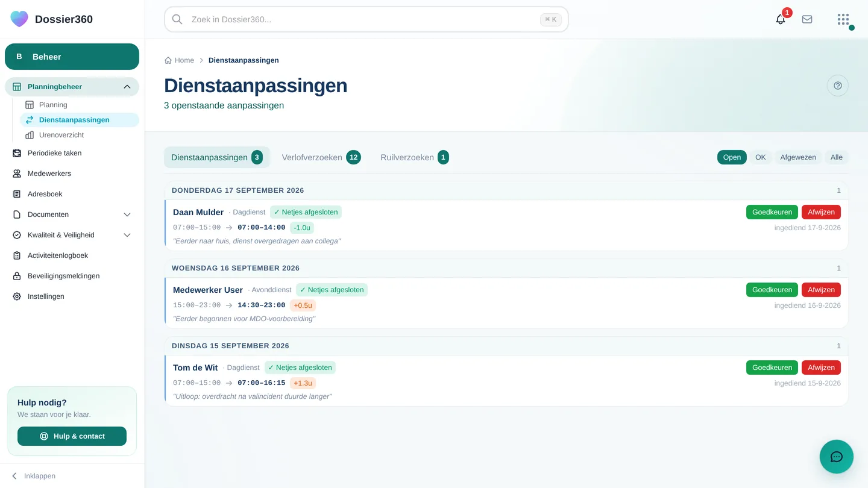Switch to the Dienstaanpassingen tab
868x488 pixels.
coord(217,157)
